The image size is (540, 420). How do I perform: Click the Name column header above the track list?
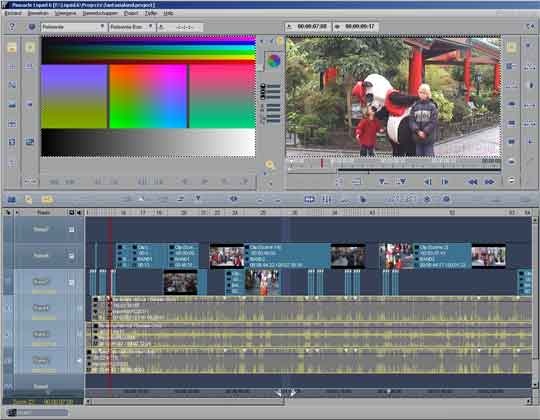[x=43, y=213]
